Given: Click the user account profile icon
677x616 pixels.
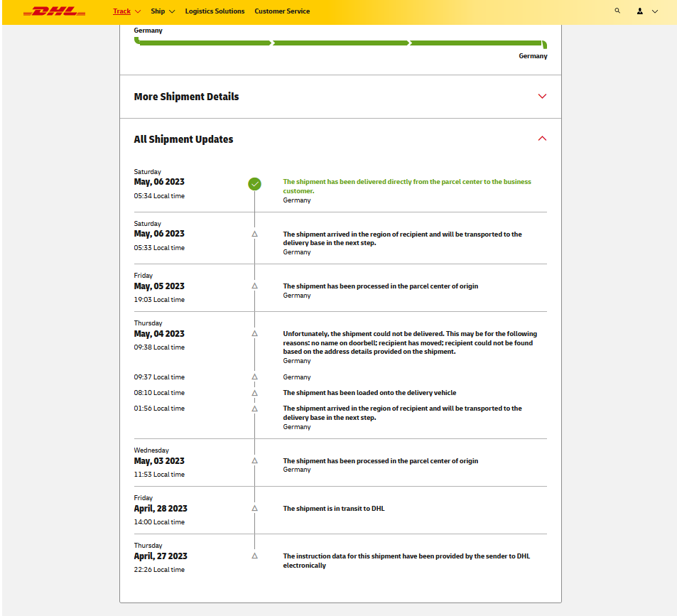Looking at the screenshot, I should pyautogui.click(x=639, y=11).
